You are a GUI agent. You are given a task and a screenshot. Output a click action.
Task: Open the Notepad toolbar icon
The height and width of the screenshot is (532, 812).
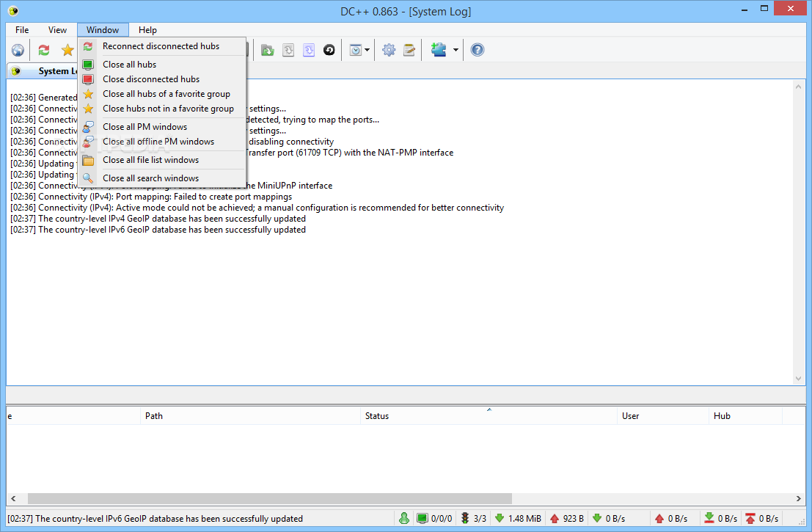(x=409, y=50)
